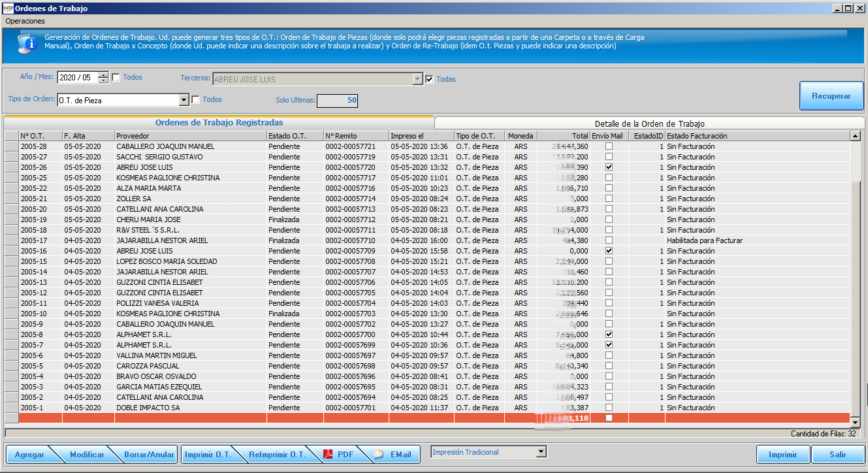The image size is (868, 473).
Task: Click the Solo Ultimas number field
Action: (338, 101)
